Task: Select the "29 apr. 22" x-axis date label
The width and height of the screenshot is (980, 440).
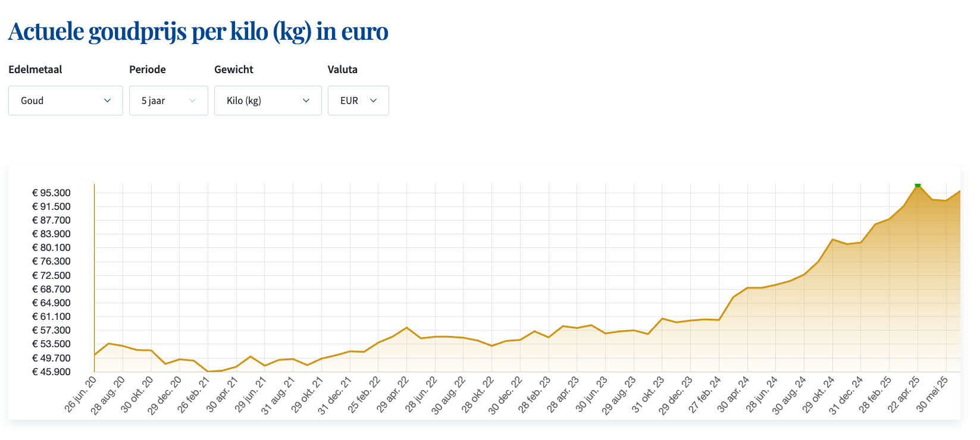Action: click(393, 394)
